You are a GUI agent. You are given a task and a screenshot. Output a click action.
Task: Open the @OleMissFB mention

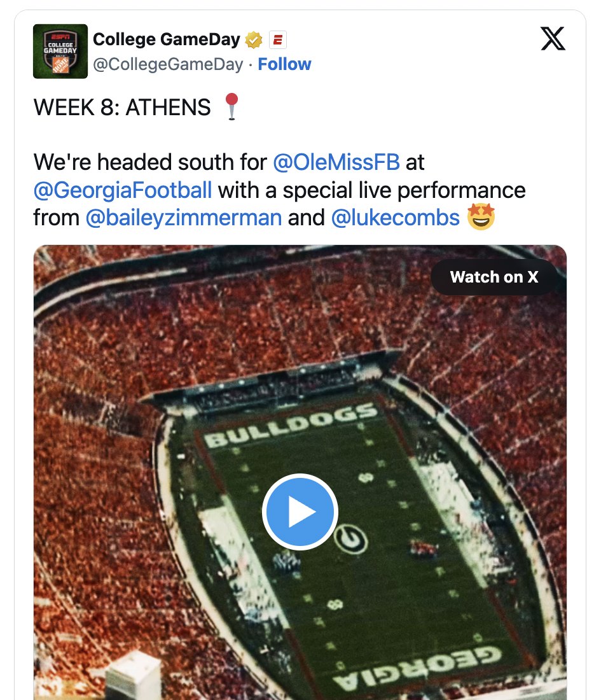click(336, 162)
